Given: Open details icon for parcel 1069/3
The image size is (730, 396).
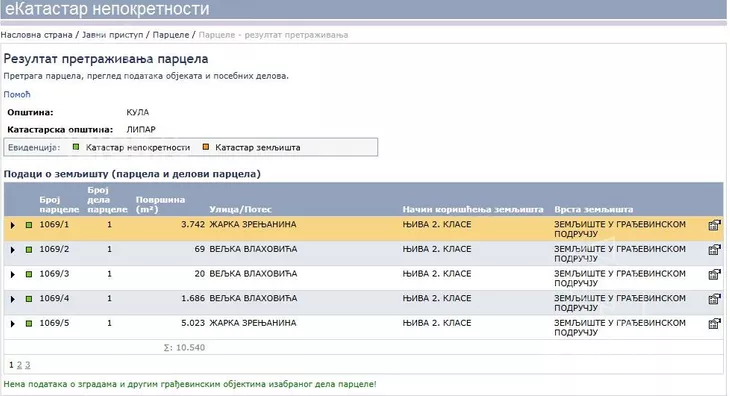Looking at the screenshot, I should coord(714,275).
